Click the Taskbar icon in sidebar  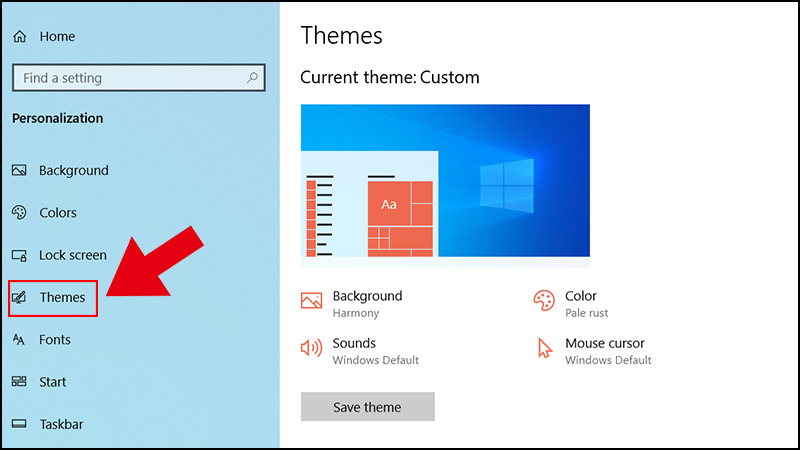point(19,423)
